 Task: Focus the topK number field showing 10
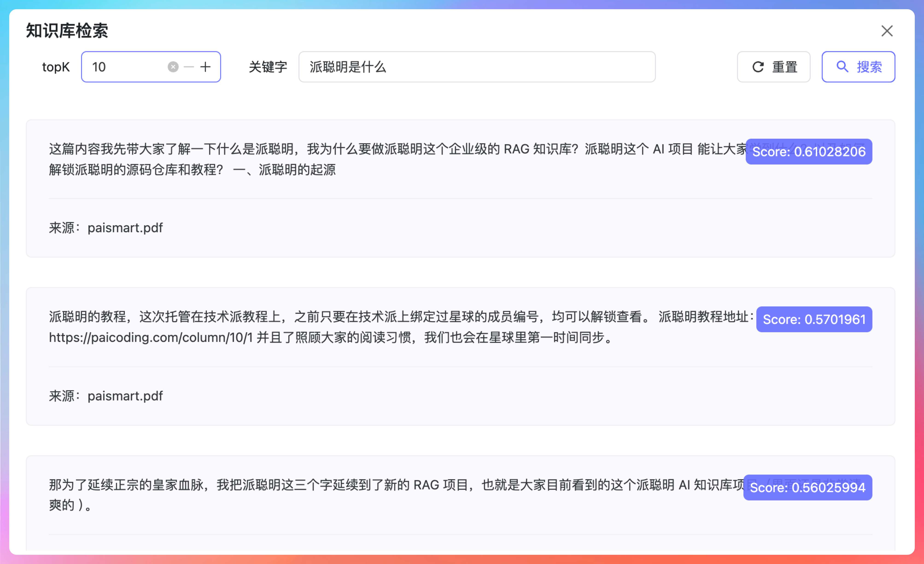coord(124,67)
